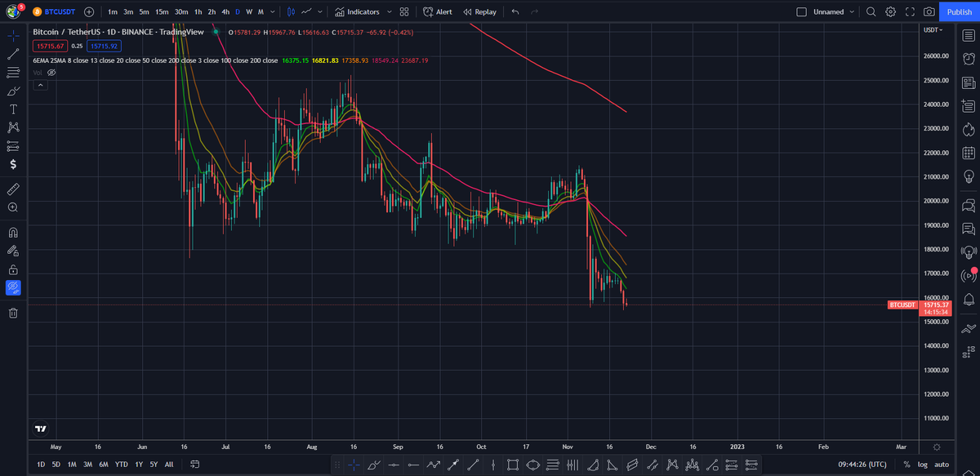Activate the ruler measure tool
Viewport: 980px width, 476px height.
(13, 189)
